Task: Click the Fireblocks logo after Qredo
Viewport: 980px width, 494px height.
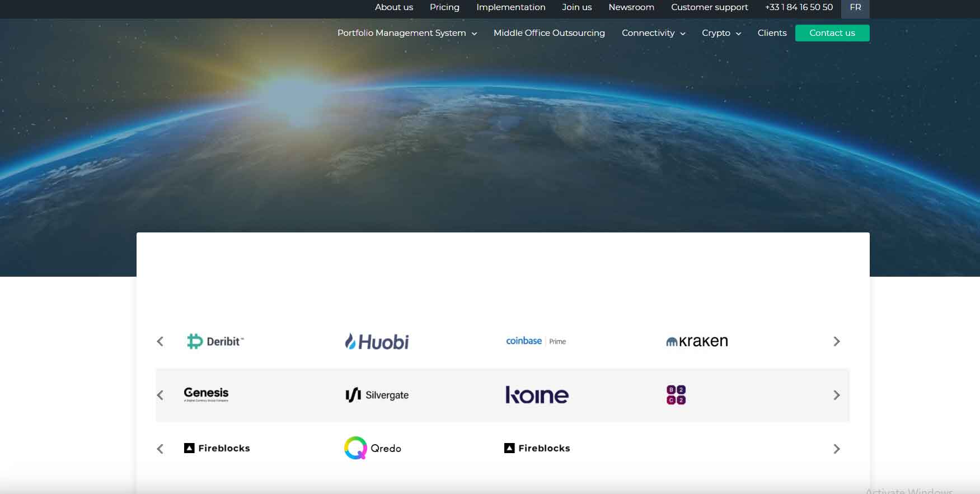Action: (x=537, y=448)
